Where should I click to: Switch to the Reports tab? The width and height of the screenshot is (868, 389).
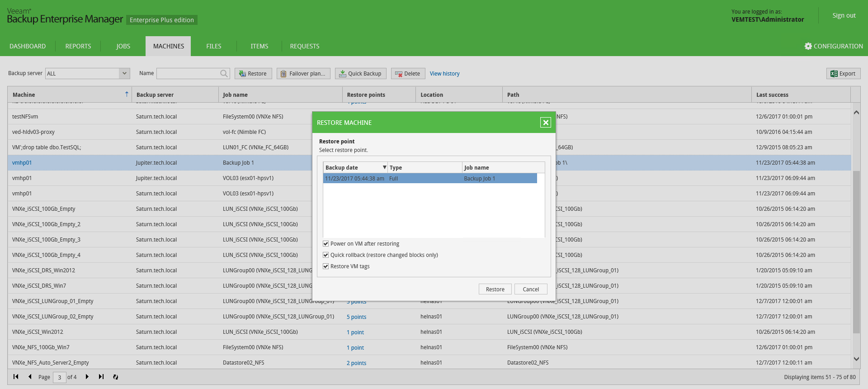(78, 46)
